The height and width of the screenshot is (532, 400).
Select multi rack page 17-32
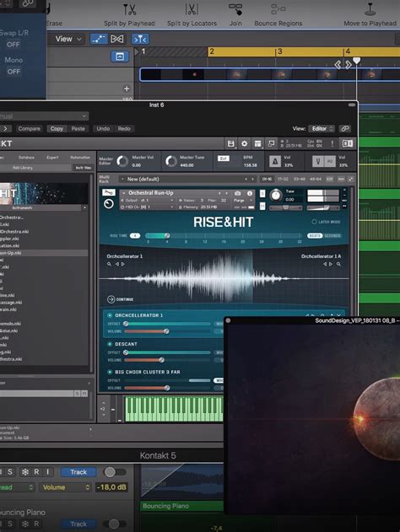pos(284,179)
